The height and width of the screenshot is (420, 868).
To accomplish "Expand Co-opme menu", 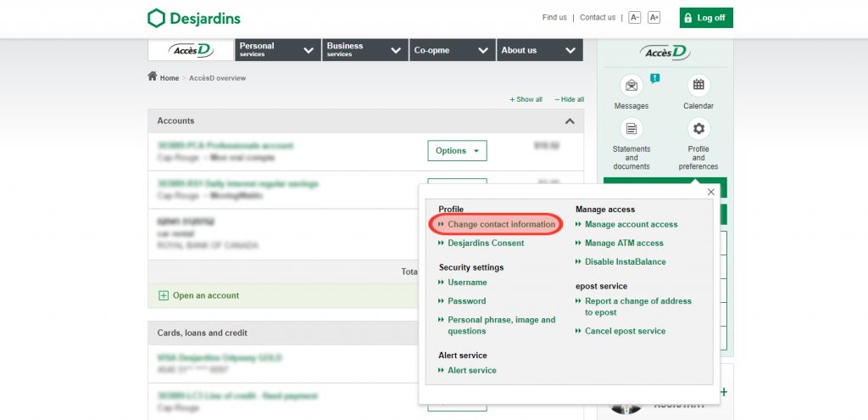I will (453, 50).
